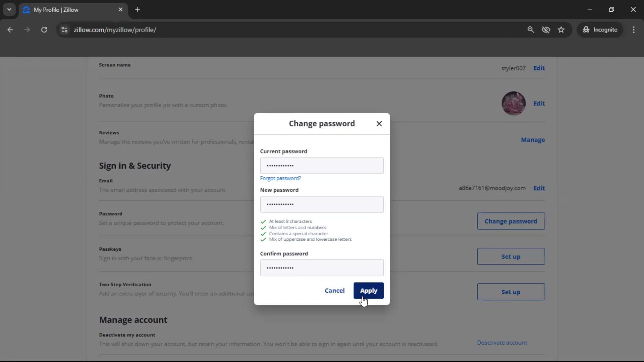Select the My Profile | Zillow tab

pyautogui.click(x=60, y=9)
